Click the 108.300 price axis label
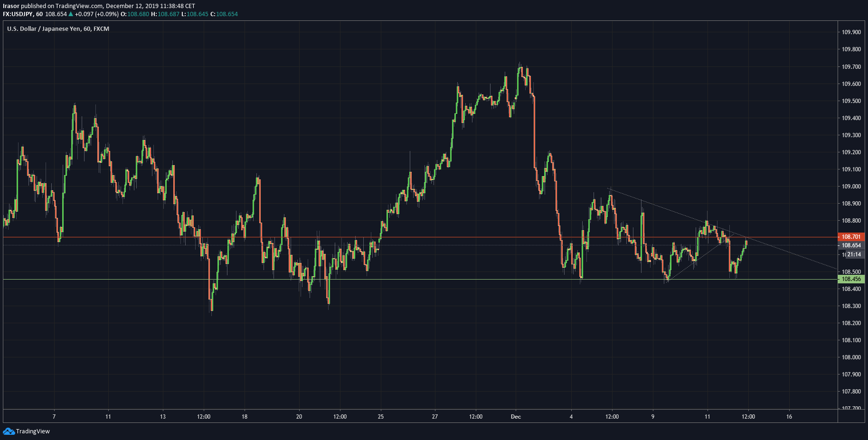The image size is (868, 440). [x=851, y=306]
